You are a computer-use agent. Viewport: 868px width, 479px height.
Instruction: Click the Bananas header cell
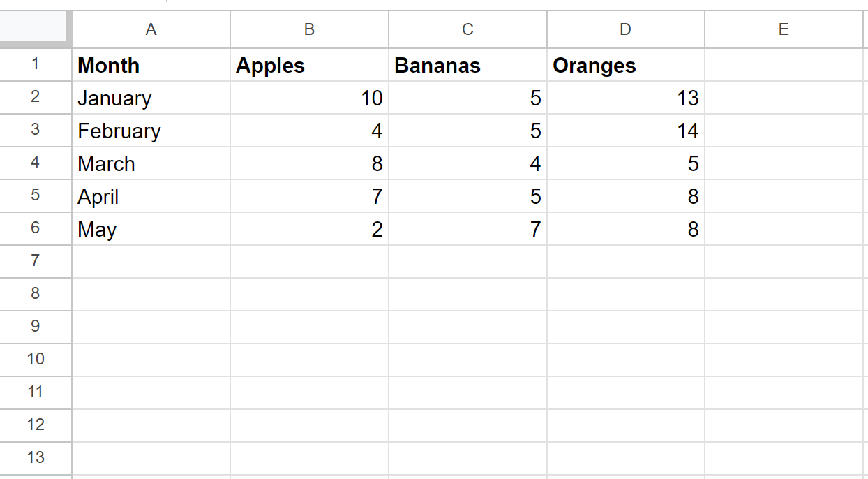point(467,65)
